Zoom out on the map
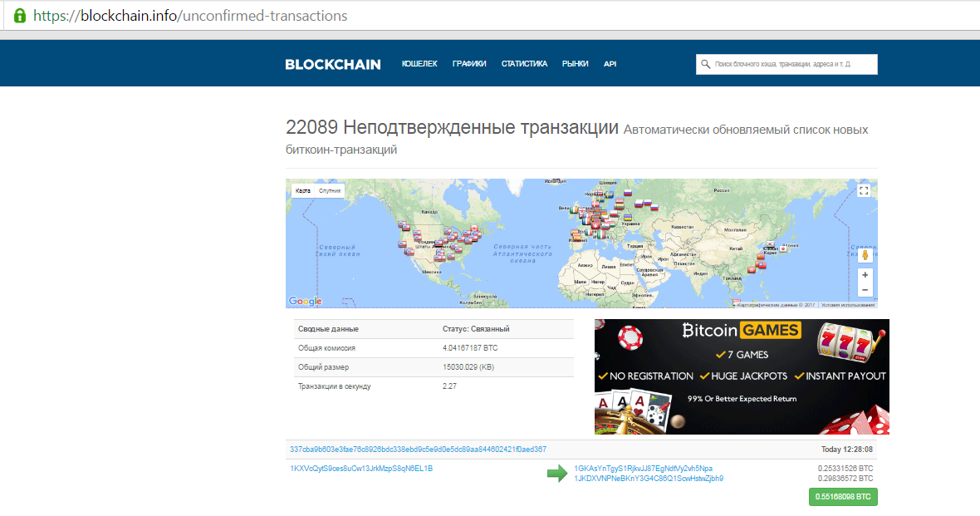This screenshot has height=516, width=980. (865, 290)
